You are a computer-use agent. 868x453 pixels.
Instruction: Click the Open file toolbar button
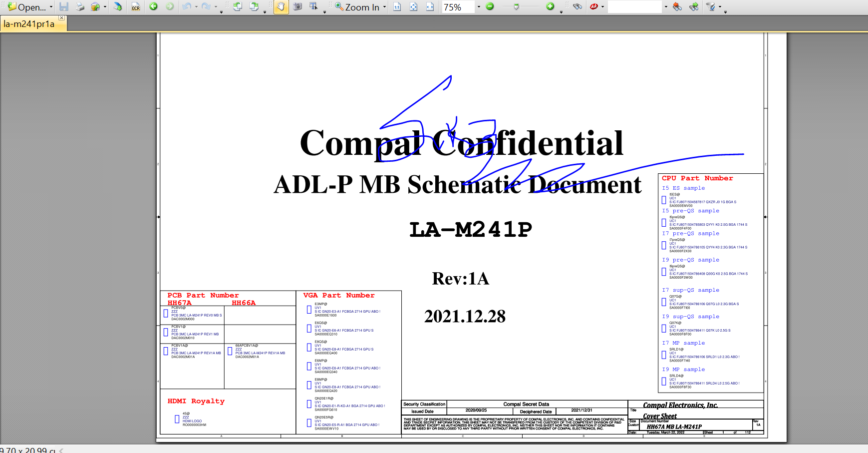pyautogui.click(x=27, y=7)
